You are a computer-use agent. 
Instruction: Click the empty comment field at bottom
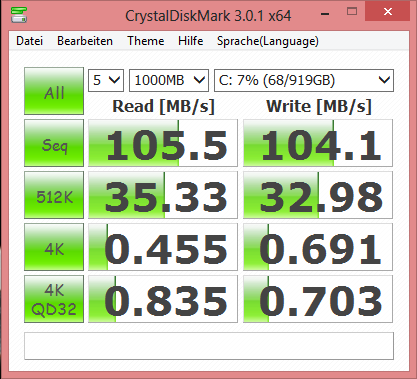[x=209, y=346]
